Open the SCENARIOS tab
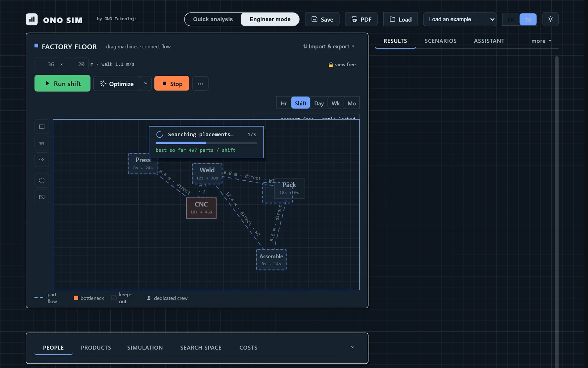588x368 pixels. (440, 41)
